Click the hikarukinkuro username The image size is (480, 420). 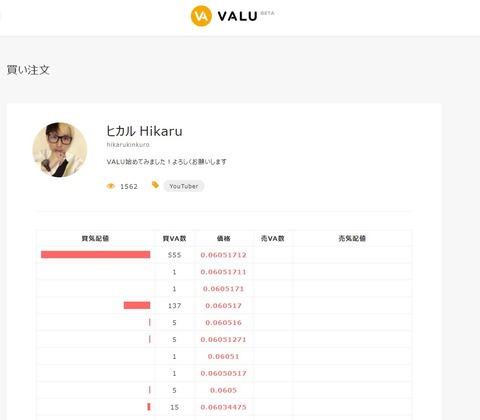pos(128,145)
